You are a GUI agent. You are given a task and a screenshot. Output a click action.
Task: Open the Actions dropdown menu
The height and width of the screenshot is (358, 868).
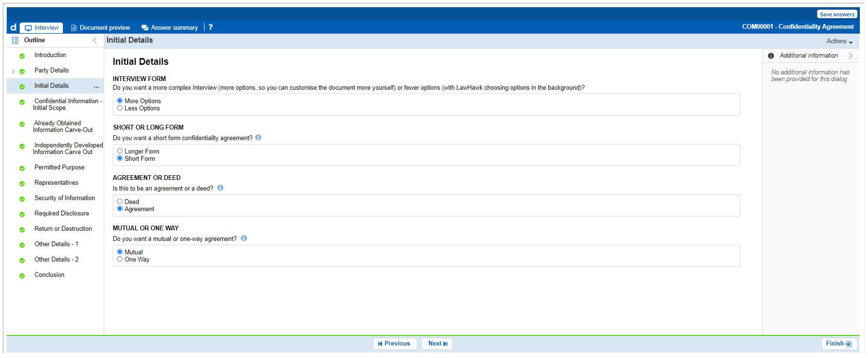pyautogui.click(x=839, y=41)
